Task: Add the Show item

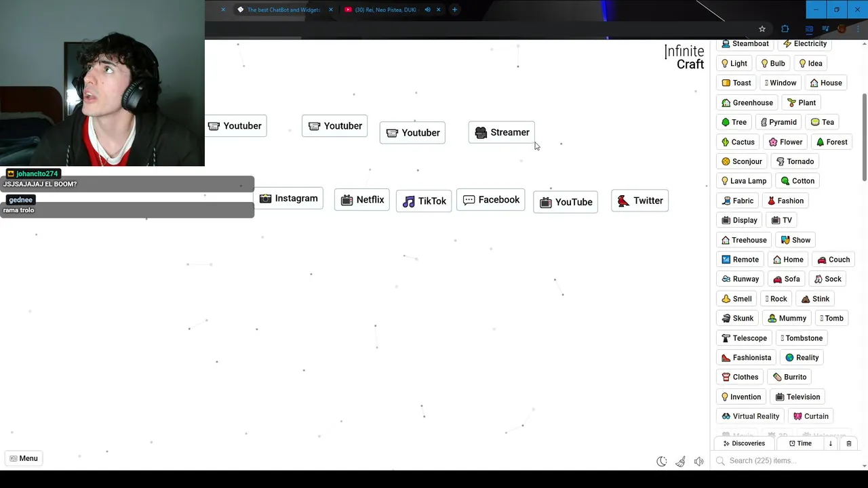Action: [x=796, y=240]
